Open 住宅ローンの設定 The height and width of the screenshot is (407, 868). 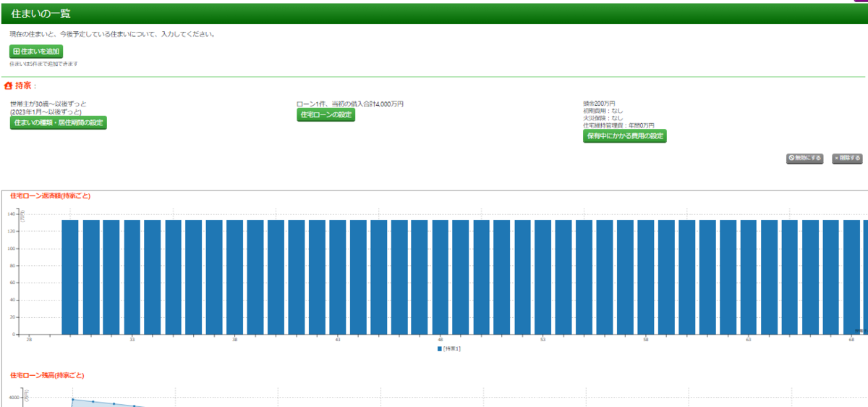[x=326, y=115]
